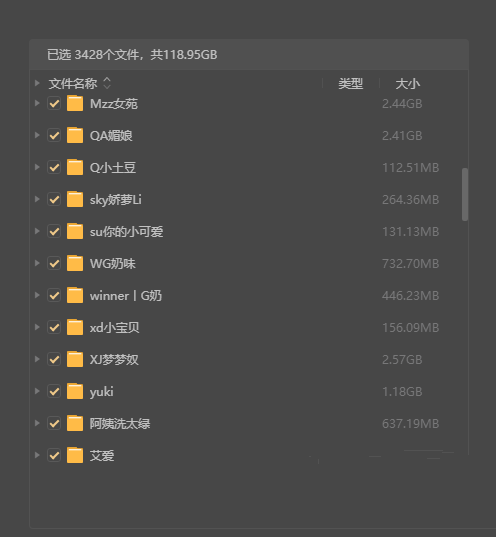Screen dimensions: 496x537
Task: Click the vertical scrollbar thumb
Action: point(465,194)
